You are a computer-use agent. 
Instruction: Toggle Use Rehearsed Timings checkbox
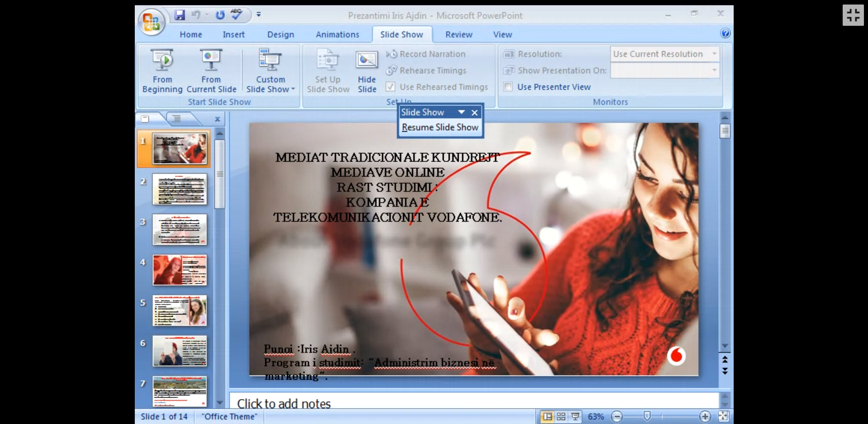click(x=391, y=87)
